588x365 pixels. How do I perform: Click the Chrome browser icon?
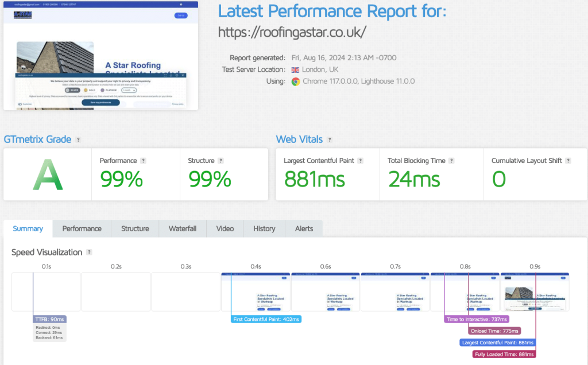point(296,81)
